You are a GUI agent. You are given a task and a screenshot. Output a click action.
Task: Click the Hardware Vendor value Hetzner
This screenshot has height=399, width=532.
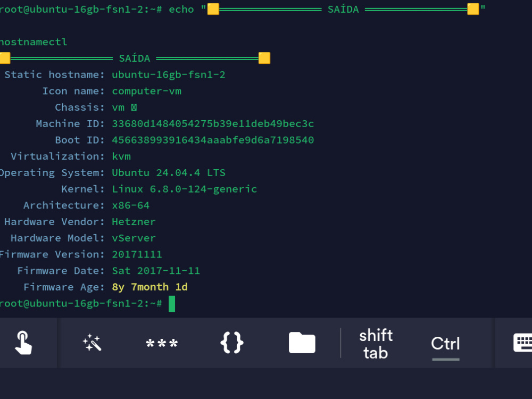coord(134,221)
